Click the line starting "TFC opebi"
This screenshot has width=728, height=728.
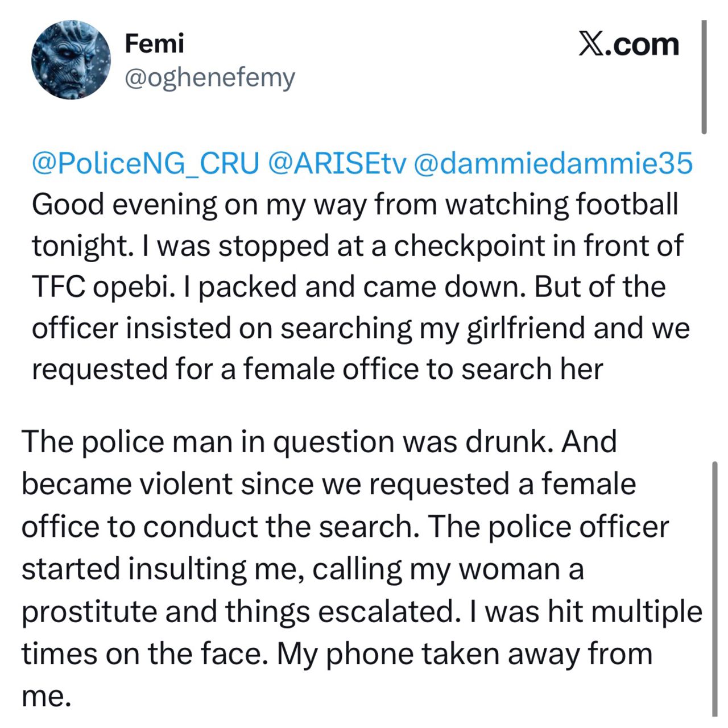348,287
